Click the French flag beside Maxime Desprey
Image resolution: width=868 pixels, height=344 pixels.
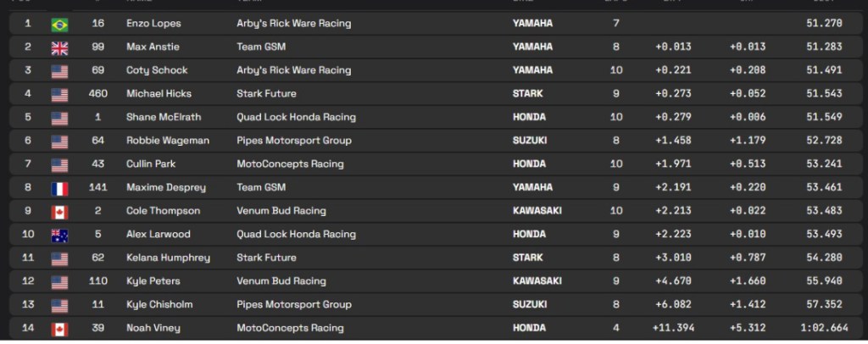59,188
